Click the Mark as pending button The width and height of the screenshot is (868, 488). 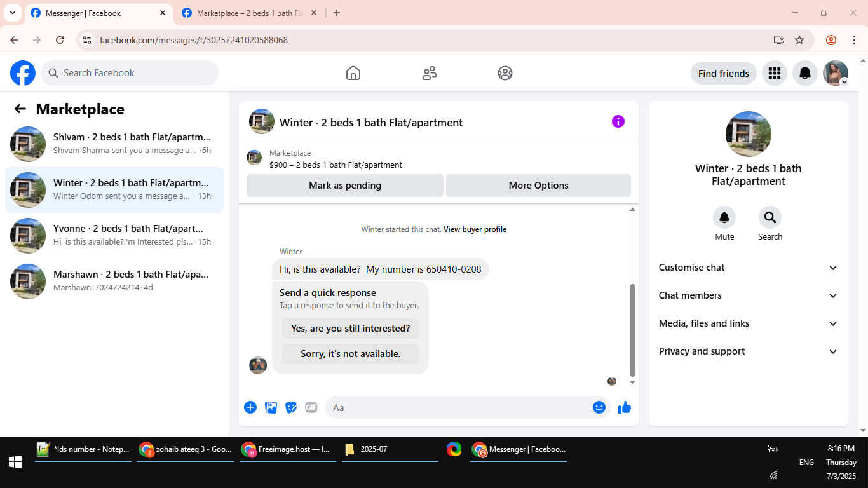pos(345,186)
